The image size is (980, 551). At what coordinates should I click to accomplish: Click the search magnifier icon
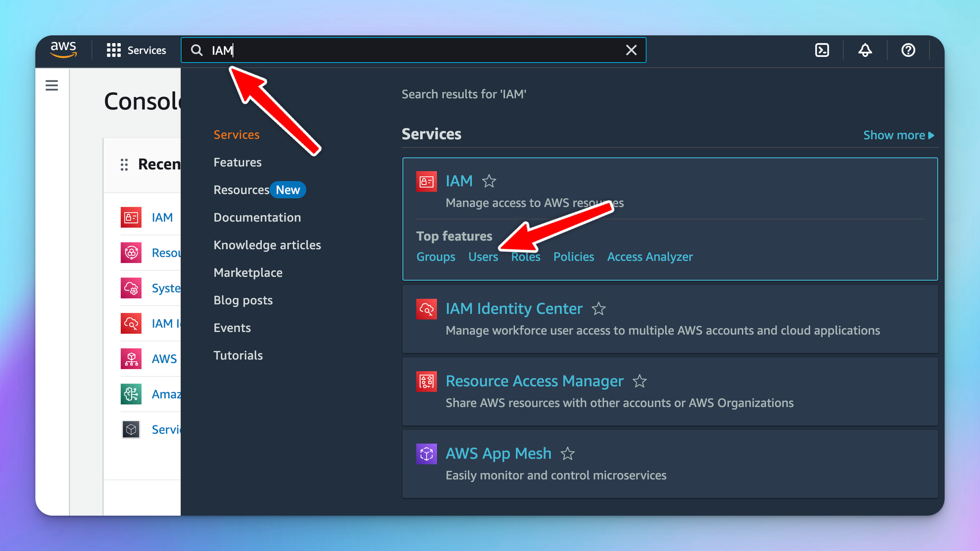coord(197,50)
